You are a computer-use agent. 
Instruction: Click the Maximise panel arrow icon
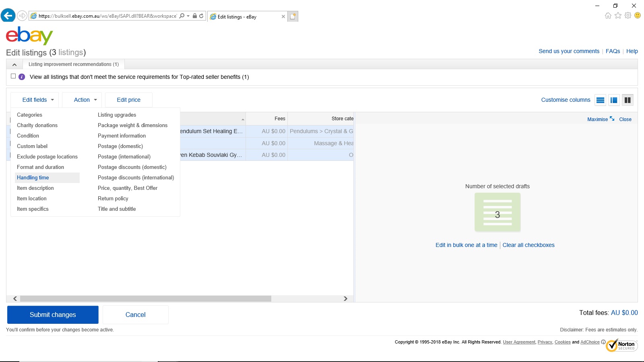tap(612, 119)
